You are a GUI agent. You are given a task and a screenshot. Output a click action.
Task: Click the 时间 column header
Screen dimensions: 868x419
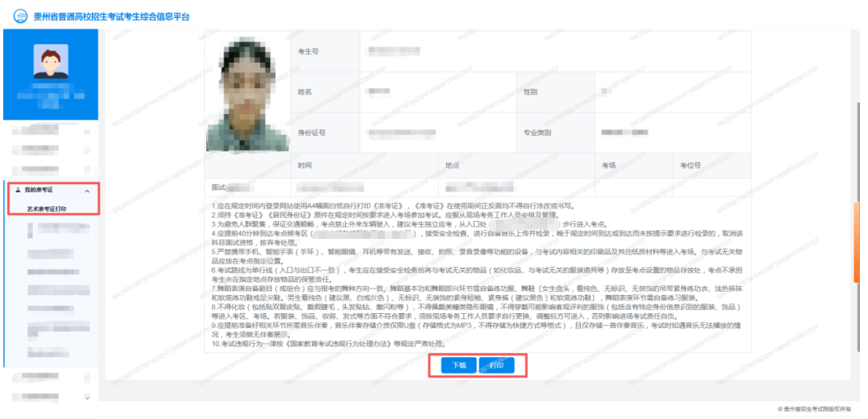364,165
